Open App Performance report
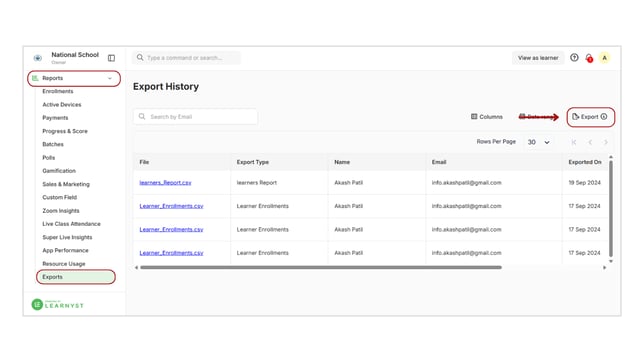The height and width of the screenshot is (362, 644). pos(65,250)
